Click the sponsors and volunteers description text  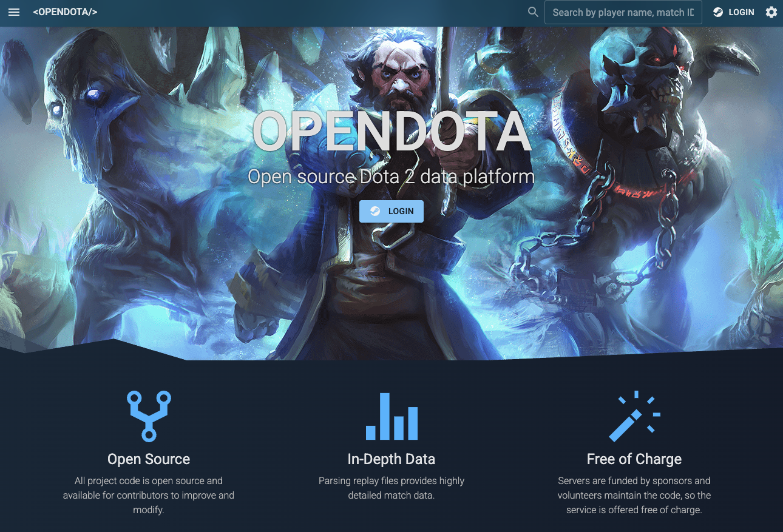[x=634, y=495]
